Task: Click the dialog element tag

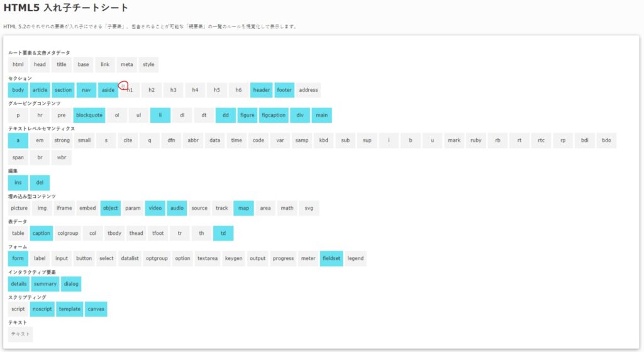Action: [71, 284]
